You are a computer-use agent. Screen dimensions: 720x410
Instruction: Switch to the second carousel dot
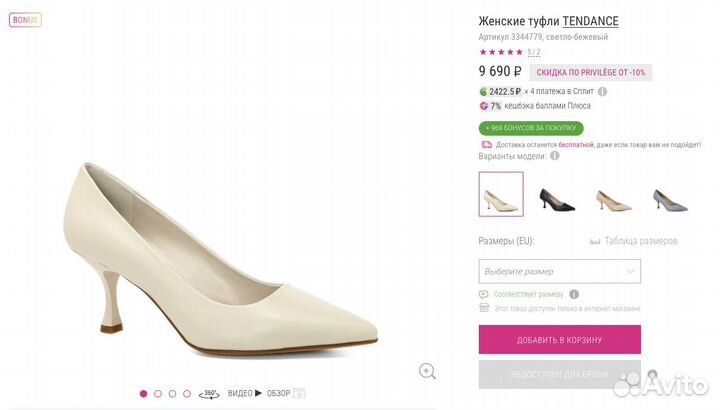pyautogui.click(x=158, y=394)
